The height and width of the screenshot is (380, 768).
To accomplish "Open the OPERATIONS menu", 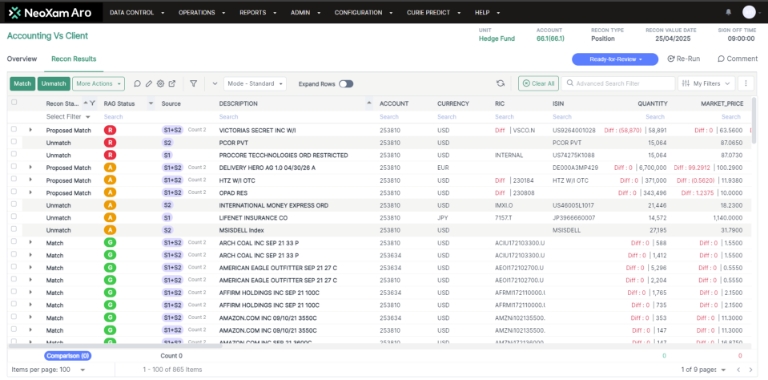I will click(202, 13).
